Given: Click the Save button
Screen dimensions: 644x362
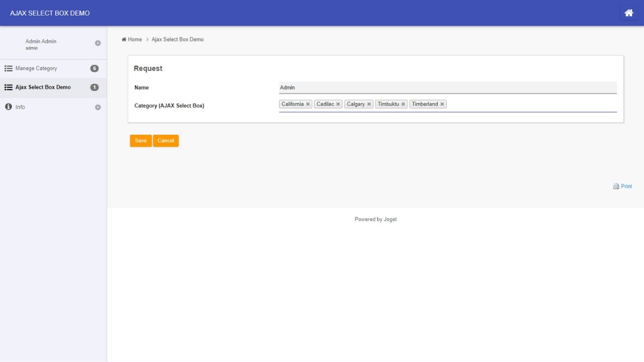Looking at the screenshot, I should tap(141, 141).
